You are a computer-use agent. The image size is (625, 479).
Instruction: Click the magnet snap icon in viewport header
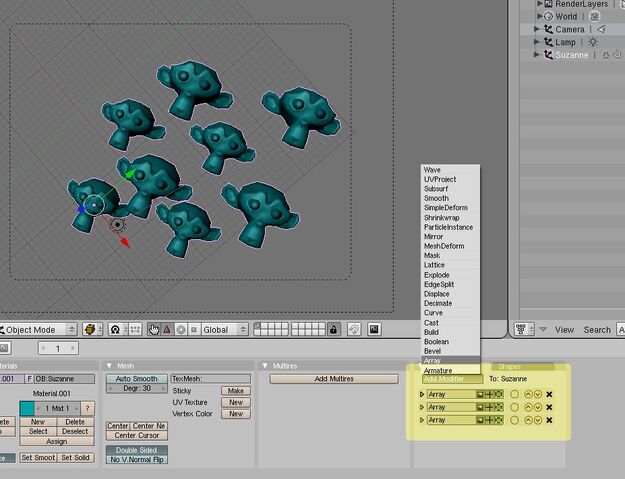pos(354,329)
